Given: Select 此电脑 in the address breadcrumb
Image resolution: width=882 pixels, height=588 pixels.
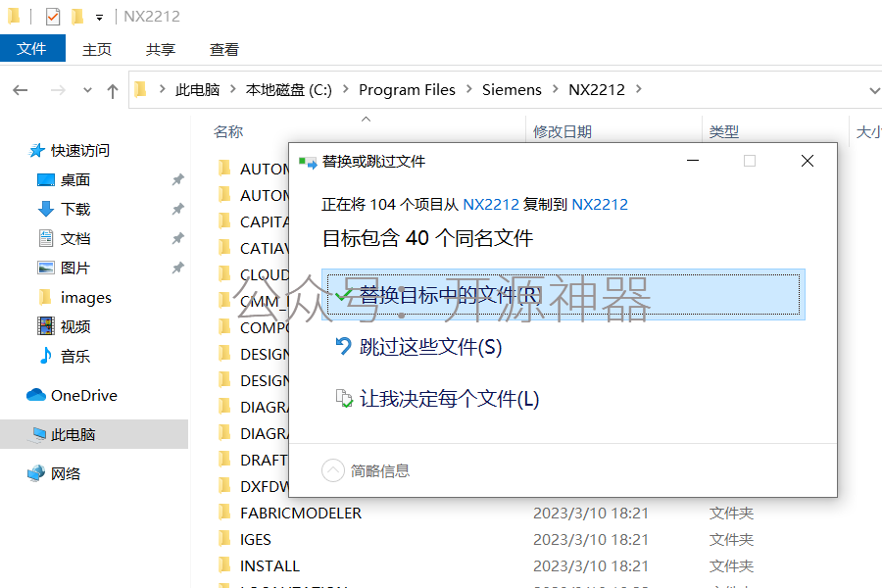Looking at the screenshot, I should pyautogui.click(x=197, y=90).
